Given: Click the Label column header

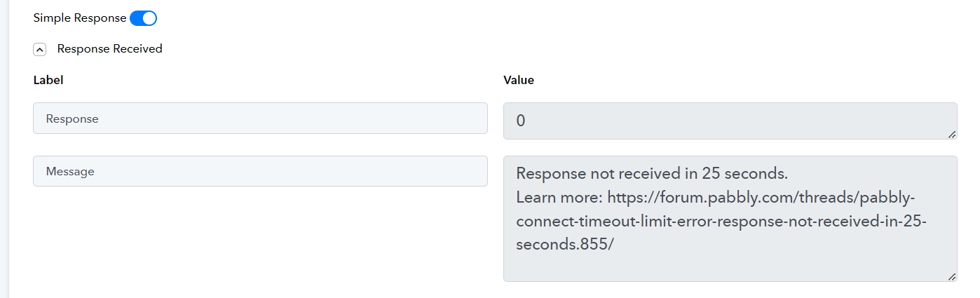Looking at the screenshot, I should (48, 80).
